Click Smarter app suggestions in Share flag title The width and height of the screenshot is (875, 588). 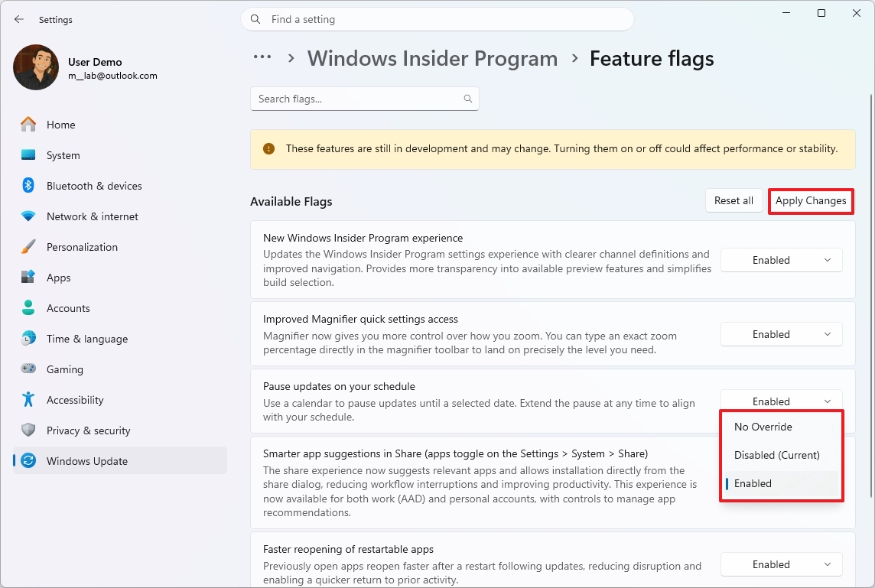click(x=455, y=453)
